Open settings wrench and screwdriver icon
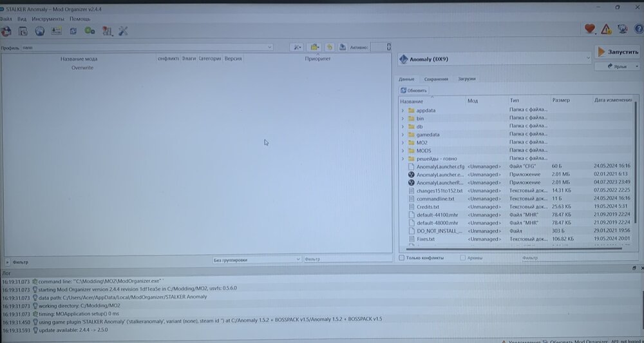The image size is (644, 343). pos(123,31)
